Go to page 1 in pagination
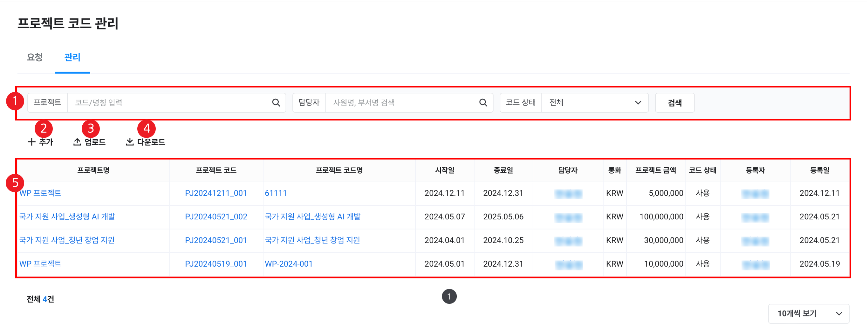This screenshot has width=868, height=333. [x=449, y=296]
